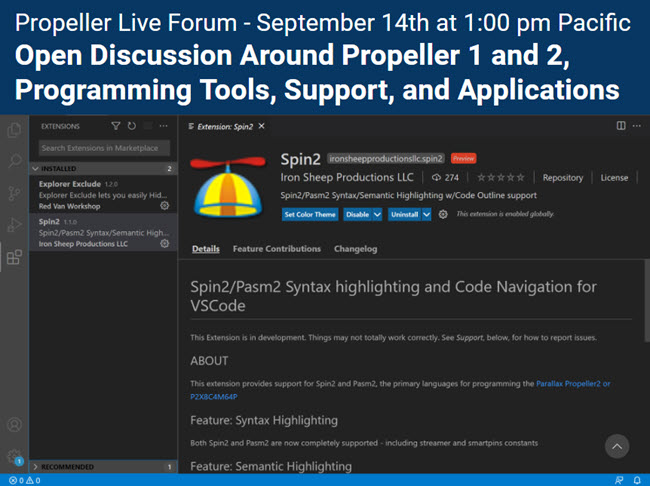Switch to the Changelog tab
The image size is (650, 486).
pyautogui.click(x=355, y=249)
